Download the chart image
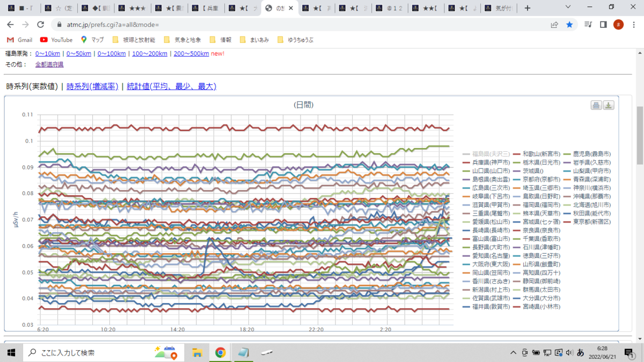This screenshot has height=362, width=644. pyautogui.click(x=609, y=105)
